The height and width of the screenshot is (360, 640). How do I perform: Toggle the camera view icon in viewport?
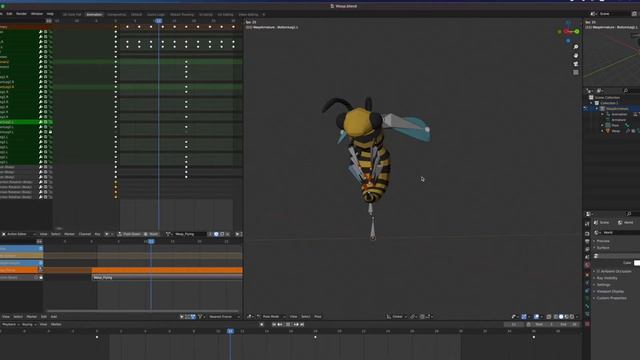[x=576, y=64]
